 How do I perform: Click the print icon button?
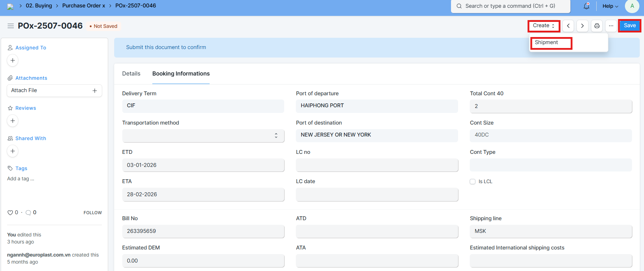point(597,26)
